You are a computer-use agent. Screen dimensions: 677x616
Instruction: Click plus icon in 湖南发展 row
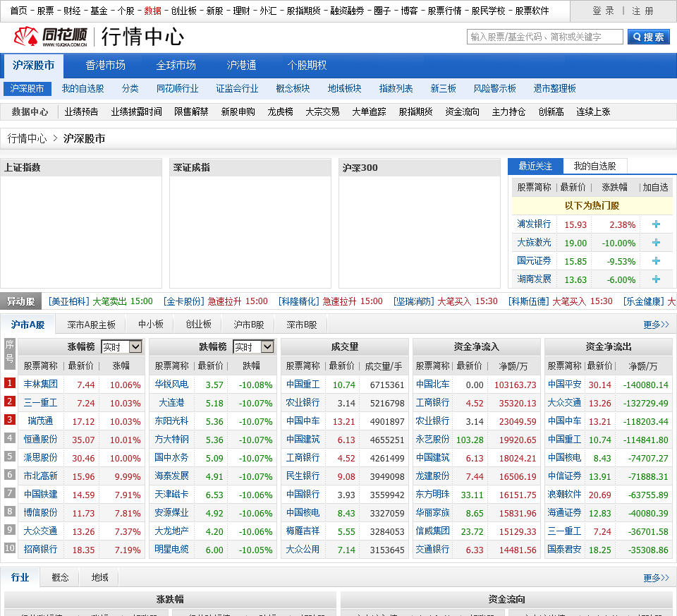tap(656, 279)
